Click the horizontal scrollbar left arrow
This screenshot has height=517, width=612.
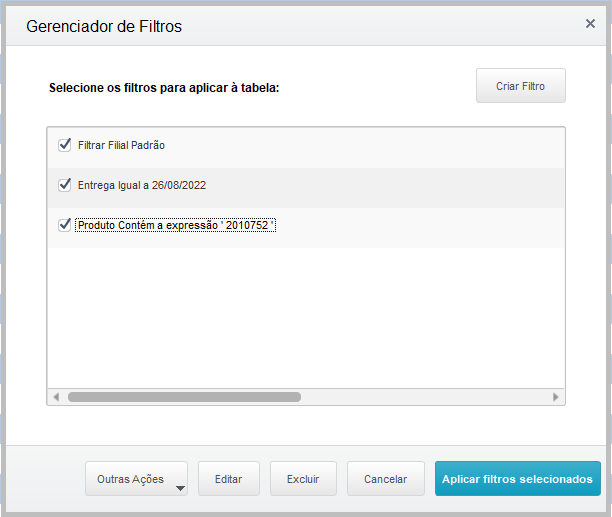point(56,397)
